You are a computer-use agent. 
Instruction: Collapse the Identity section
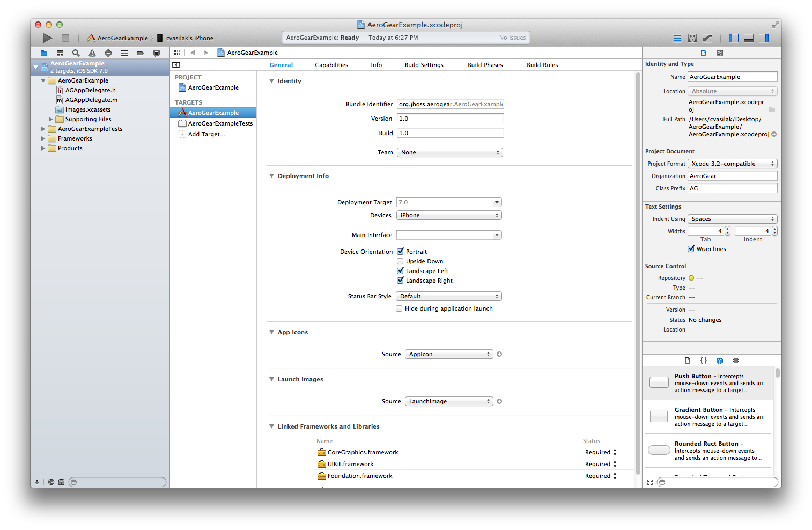pos(271,81)
